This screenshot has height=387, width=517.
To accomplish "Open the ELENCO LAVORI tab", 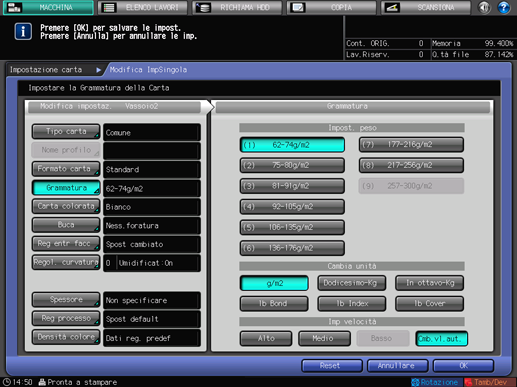I will pyautogui.click(x=143, y=7).
